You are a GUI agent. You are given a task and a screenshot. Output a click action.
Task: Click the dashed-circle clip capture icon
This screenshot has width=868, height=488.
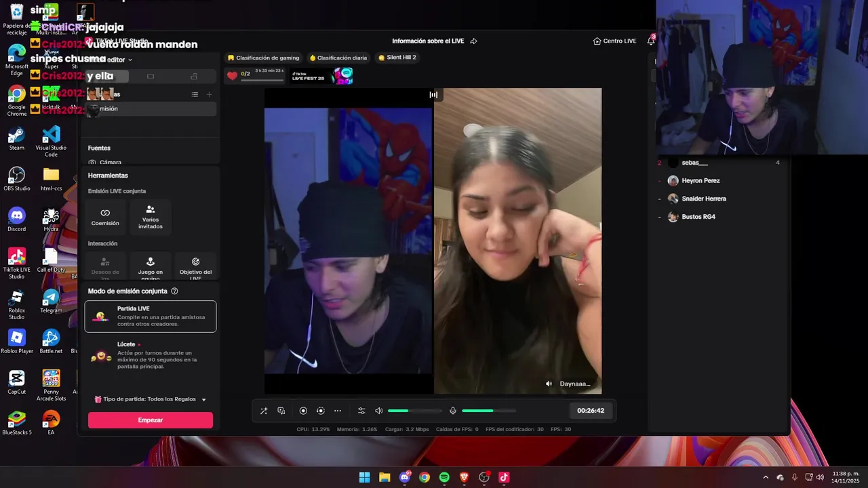tap(320, 411)
